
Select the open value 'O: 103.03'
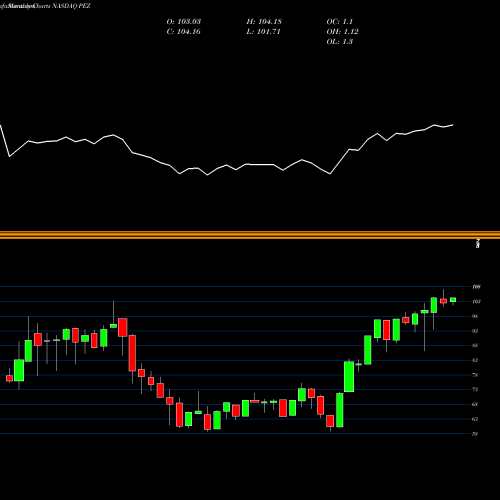tap(184, 22)
